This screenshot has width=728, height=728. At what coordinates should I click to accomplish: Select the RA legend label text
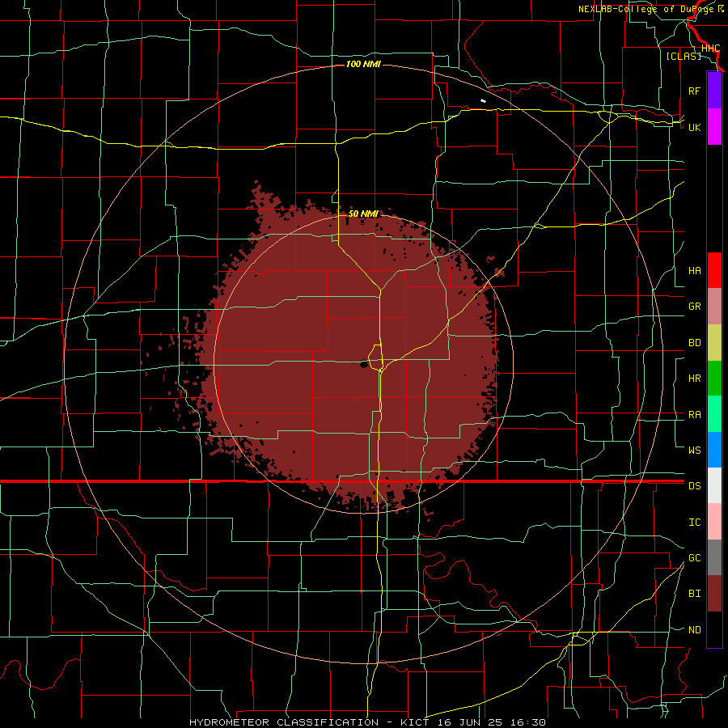point(694,415)
